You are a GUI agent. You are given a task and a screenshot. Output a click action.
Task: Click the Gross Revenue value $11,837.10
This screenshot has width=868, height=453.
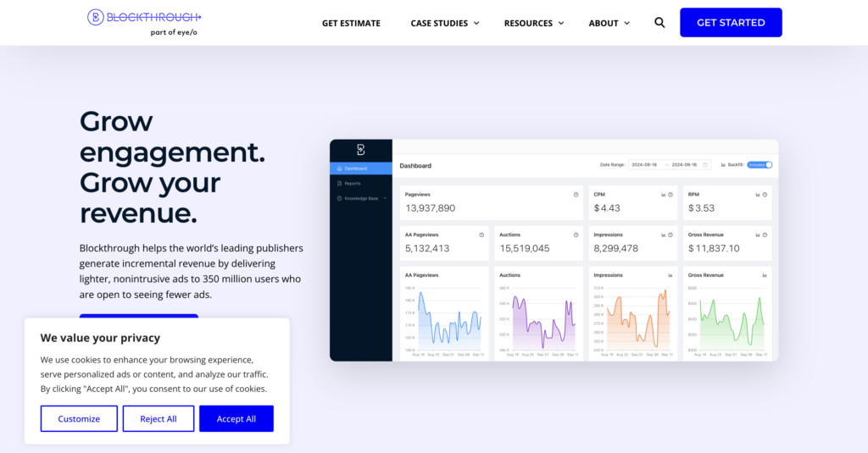tap(714, 249)
